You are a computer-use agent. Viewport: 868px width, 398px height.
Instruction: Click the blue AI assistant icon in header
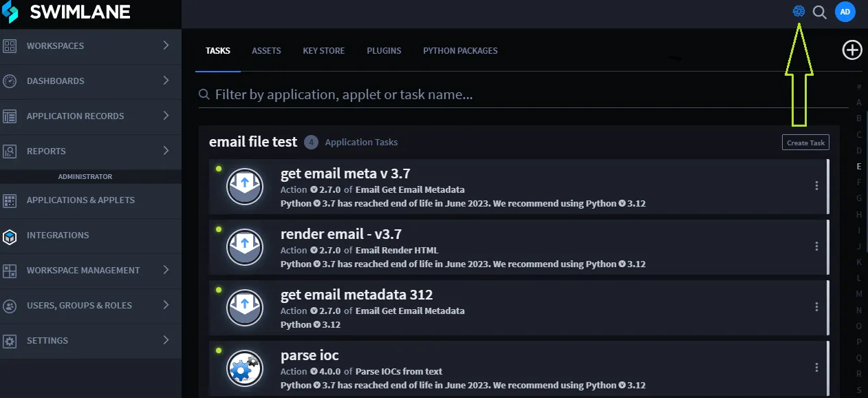click(x=799, y=11)
